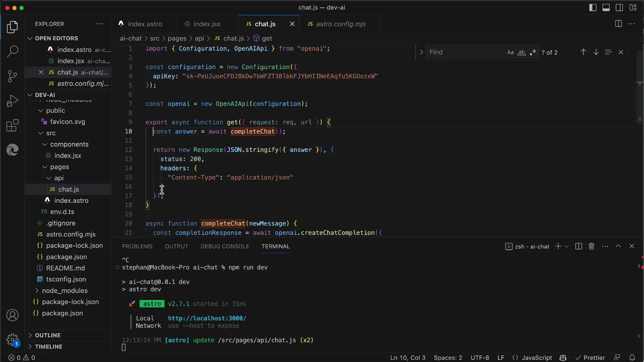Close the chat.js editor tab
This screenshot has height=362, width=644.
292,24
